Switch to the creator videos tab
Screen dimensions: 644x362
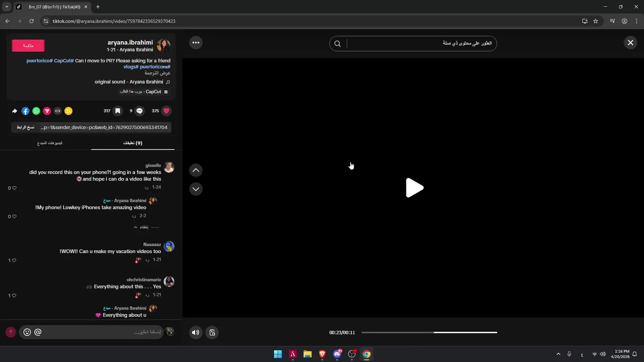pos(49,143)
